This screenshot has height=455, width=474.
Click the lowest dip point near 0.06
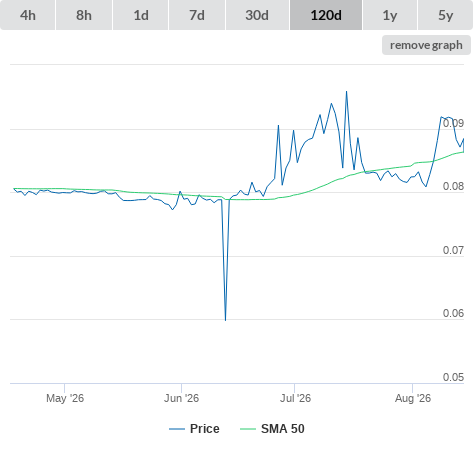(226, 320)
